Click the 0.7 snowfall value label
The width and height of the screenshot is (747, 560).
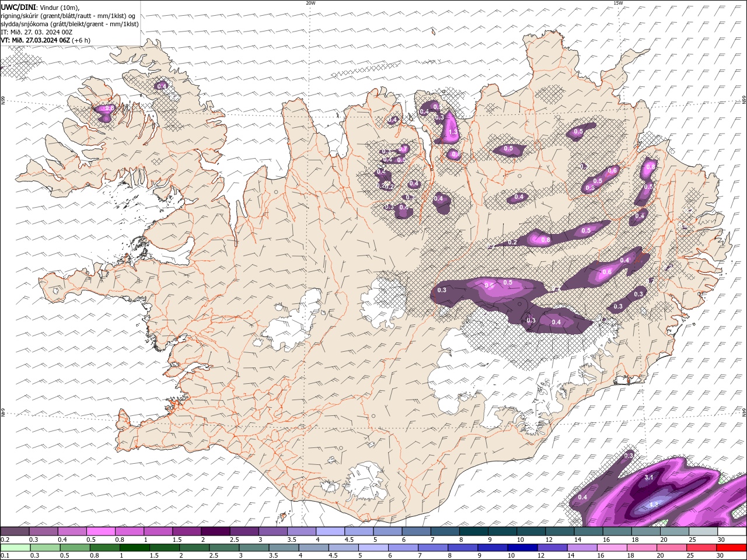403,149
